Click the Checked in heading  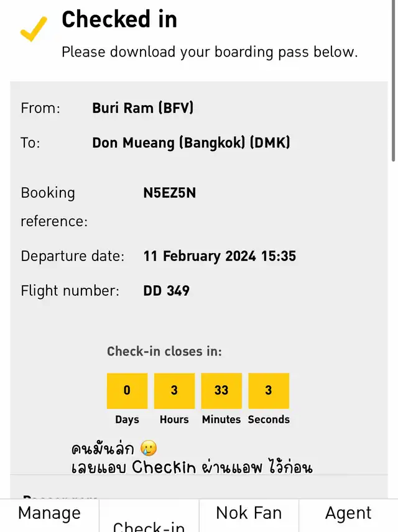[119, 19]
